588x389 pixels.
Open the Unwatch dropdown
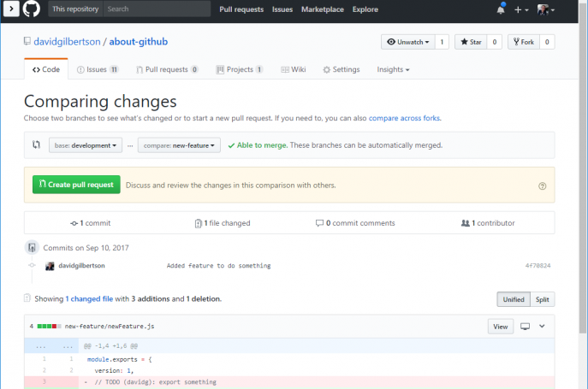click(408, 42)
